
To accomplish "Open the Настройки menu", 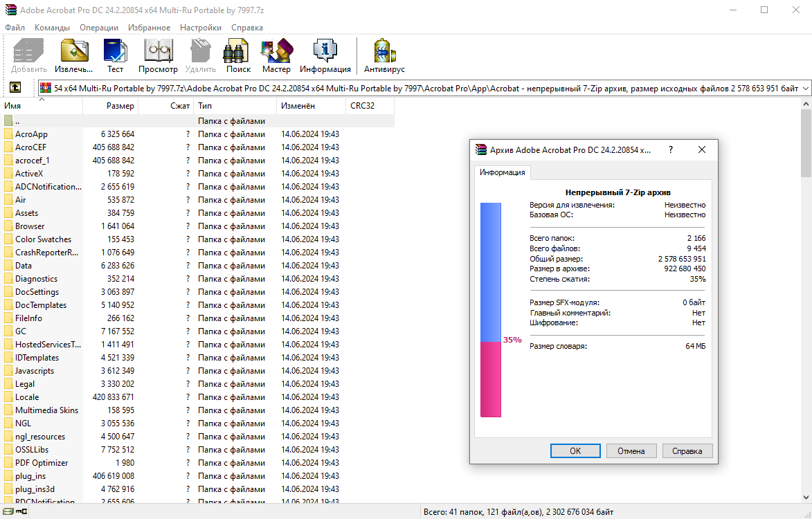I will click(x=201, y=28).
